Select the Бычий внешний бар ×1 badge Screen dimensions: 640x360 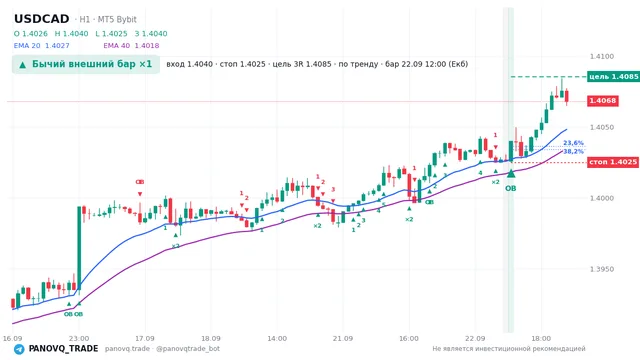[x=86, y=64]
